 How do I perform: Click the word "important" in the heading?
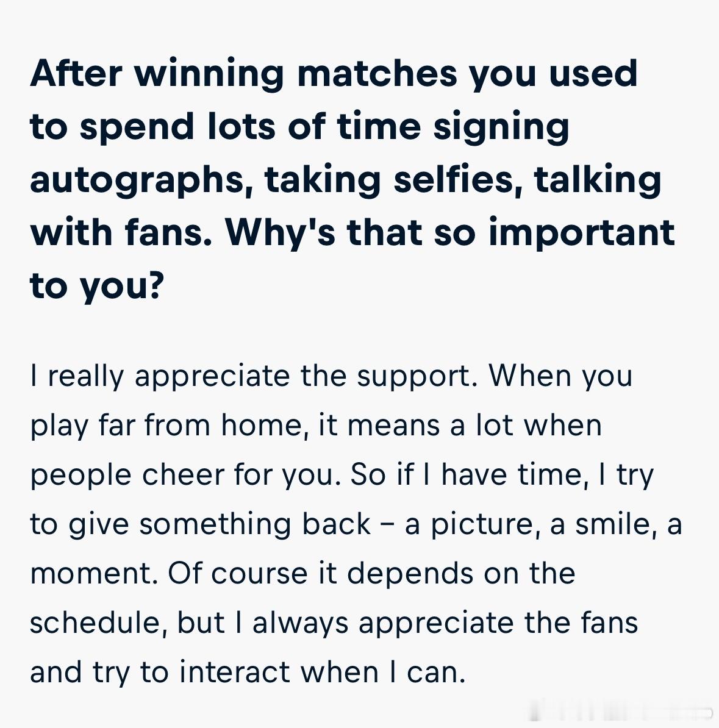click(x=582, y=234)
